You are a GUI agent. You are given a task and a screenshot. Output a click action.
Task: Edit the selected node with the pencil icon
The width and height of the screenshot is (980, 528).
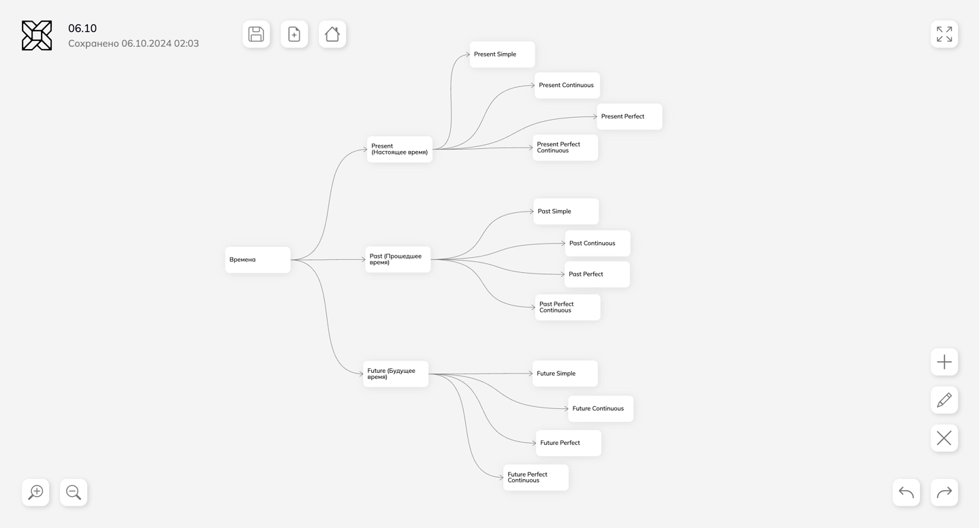coord(945,400)
